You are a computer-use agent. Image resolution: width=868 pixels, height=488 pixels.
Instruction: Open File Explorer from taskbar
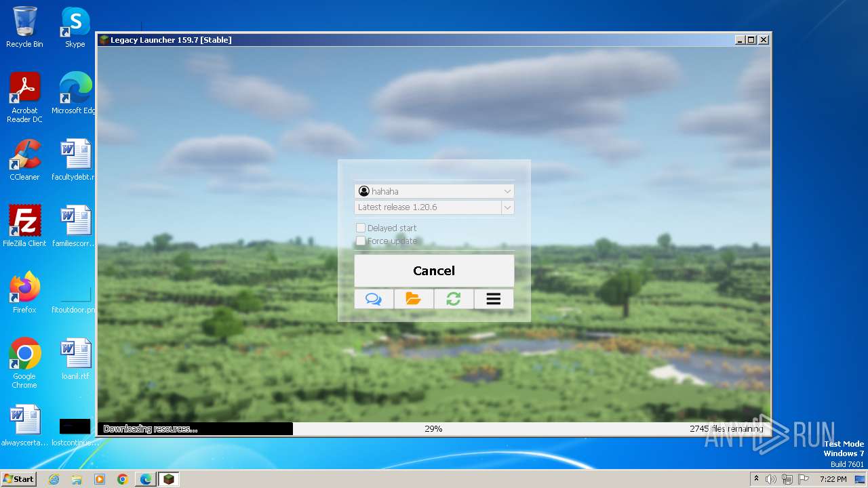[77, 479]
